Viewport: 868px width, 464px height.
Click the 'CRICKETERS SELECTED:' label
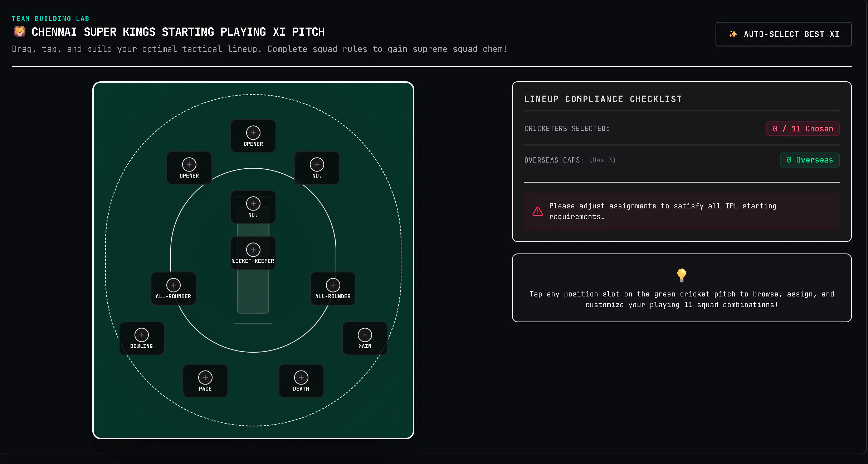click(x=567, y=129)
